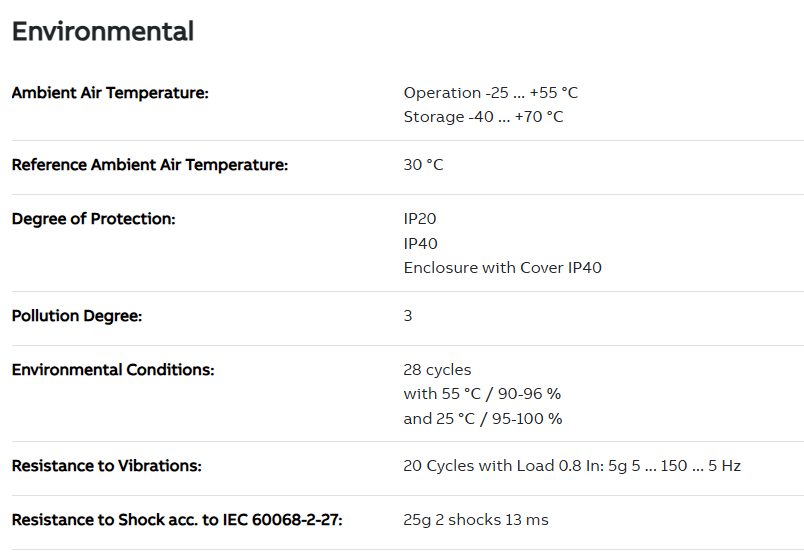Click the 25 °C / 95-100 % line
The width and height of the screenshot is (804, 560).
[483, 419]
